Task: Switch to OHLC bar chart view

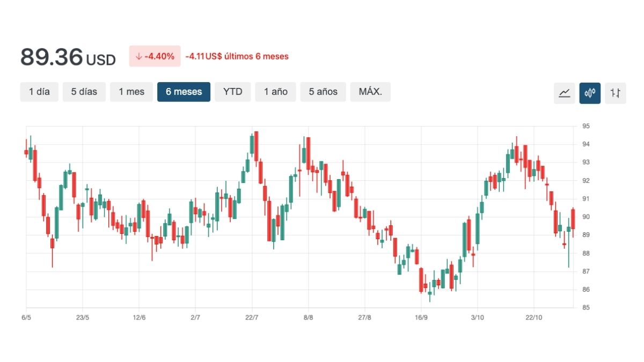Action: tap(615, 93)
